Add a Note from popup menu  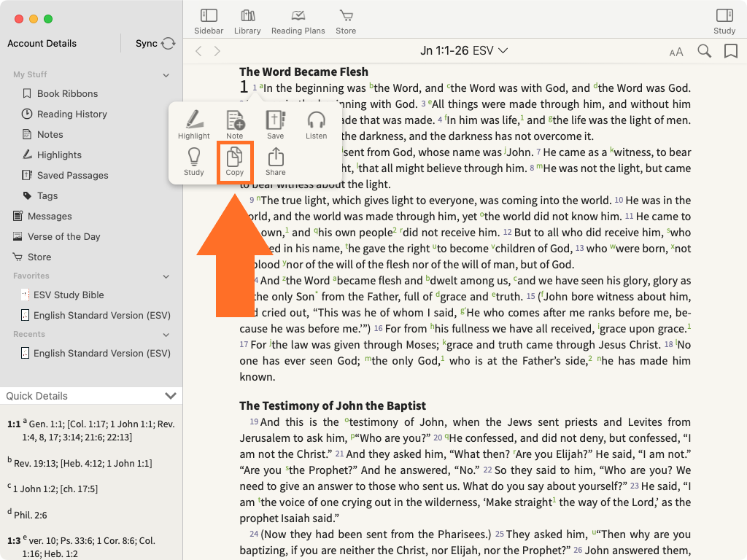click(235, 124)
